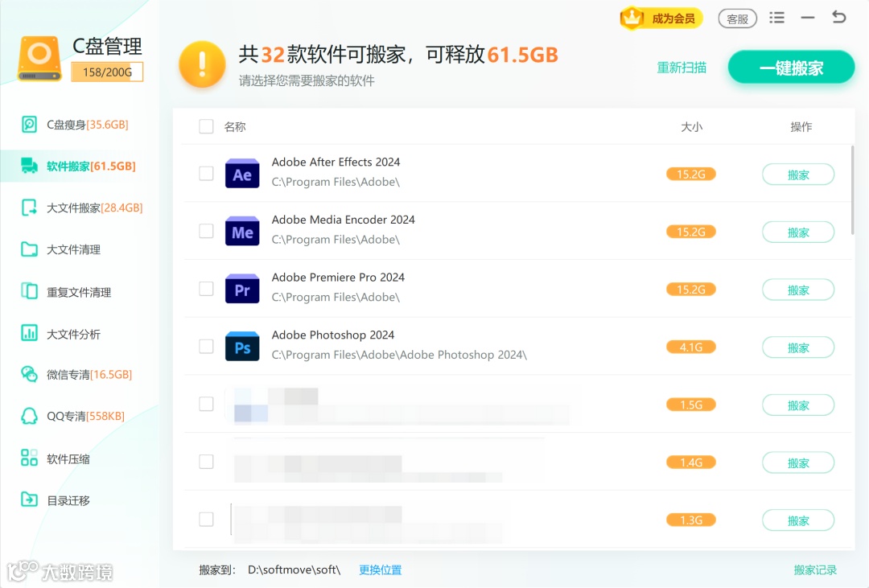This screenshot has height=588, width=869.
Task: Click the Premiere Pro Pr icon
Action: click(x=242, y=289)
